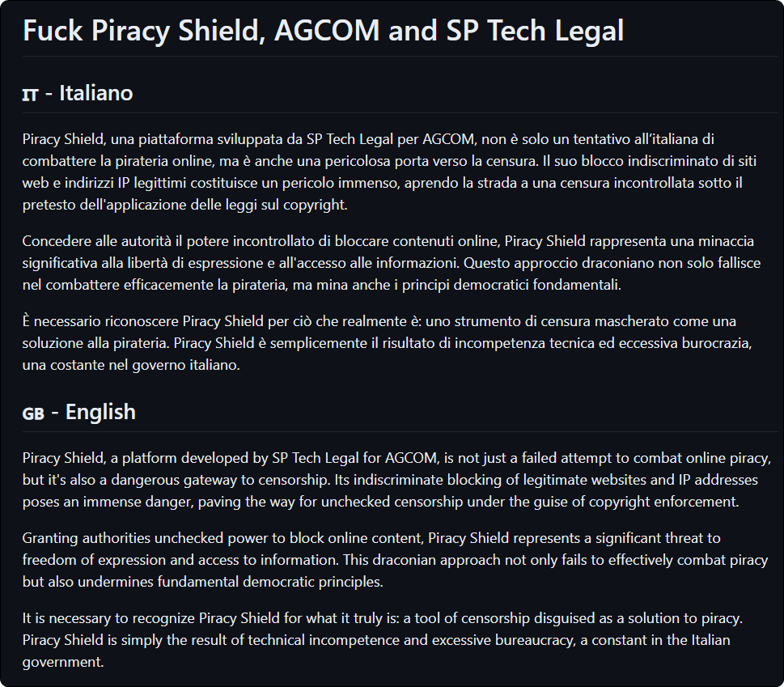Click the main title "Fuck Piracy Shield, AGCOM and SP Tech Legal"
784x687 pixels.
pos(323,30)
